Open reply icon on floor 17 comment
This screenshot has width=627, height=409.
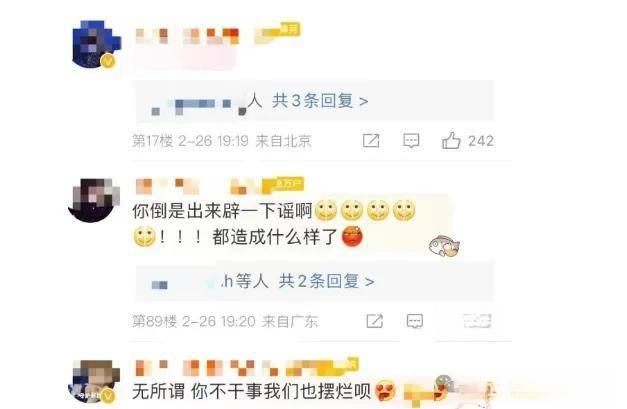point(411,141)
